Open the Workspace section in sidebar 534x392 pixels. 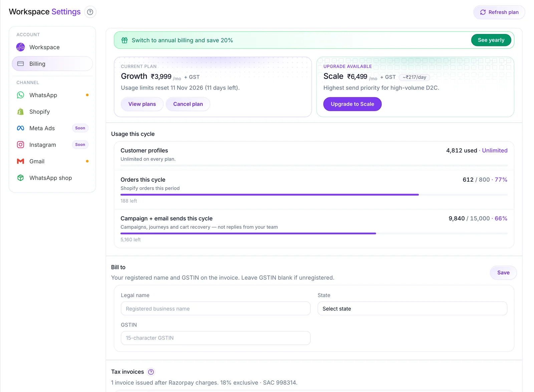tap(52, 47)
